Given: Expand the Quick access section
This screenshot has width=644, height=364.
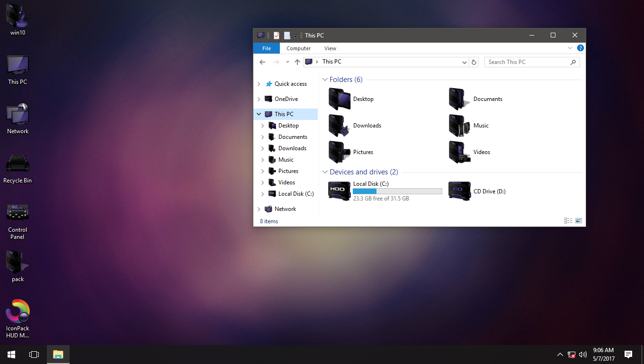Looking at the screenshot, I should (x=259, y=83).
